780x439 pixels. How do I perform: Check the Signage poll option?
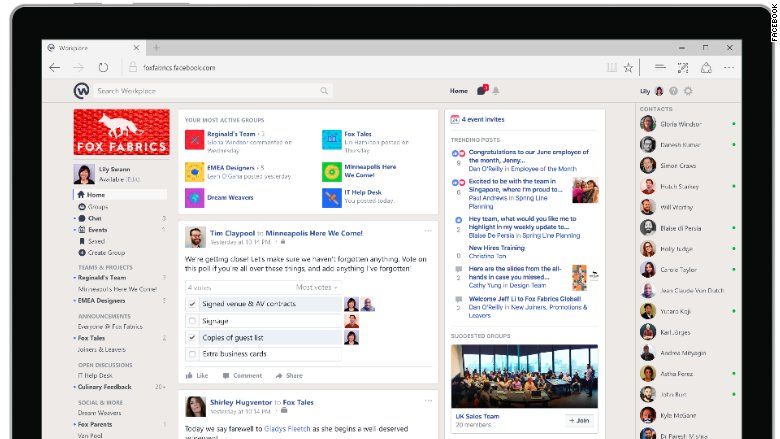[x=193, y=321]
